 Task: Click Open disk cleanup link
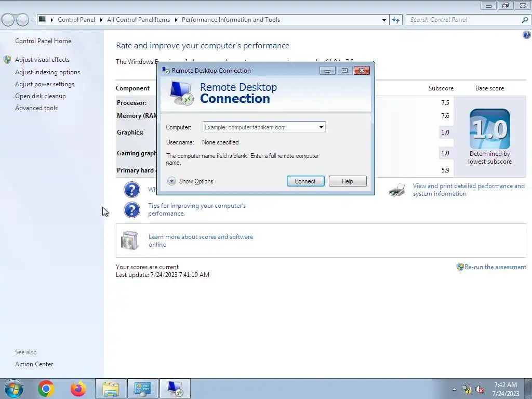41,96
